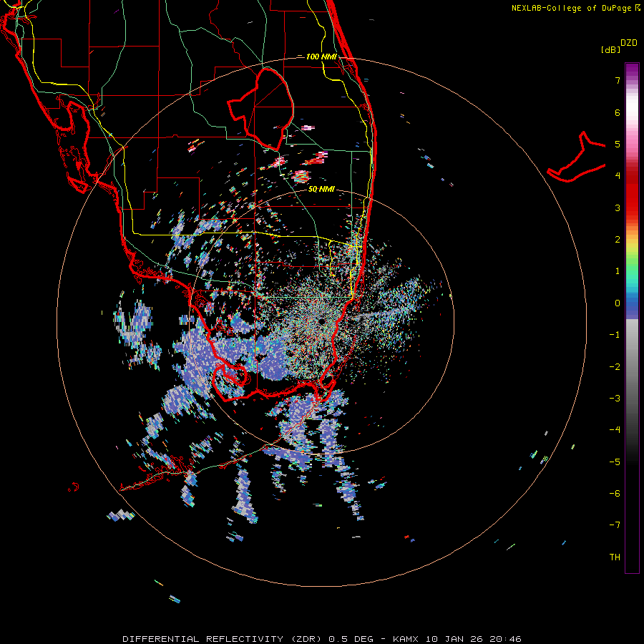This screenshot has height=644, width=644.
Task: Click the -3 dB tick label
Action: tap(615, 399)
